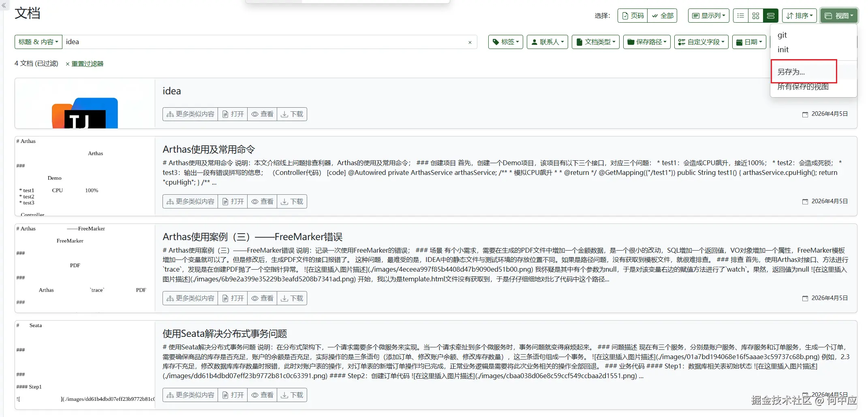Select the list view layout icon
The height and width of the screenshot is (417, 868).
click(741, 15)
